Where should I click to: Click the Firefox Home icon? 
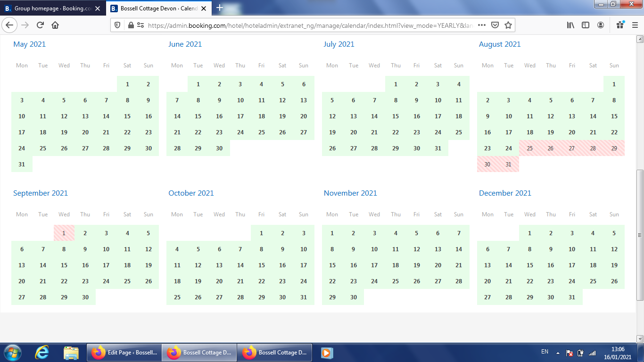pos(55,25)
